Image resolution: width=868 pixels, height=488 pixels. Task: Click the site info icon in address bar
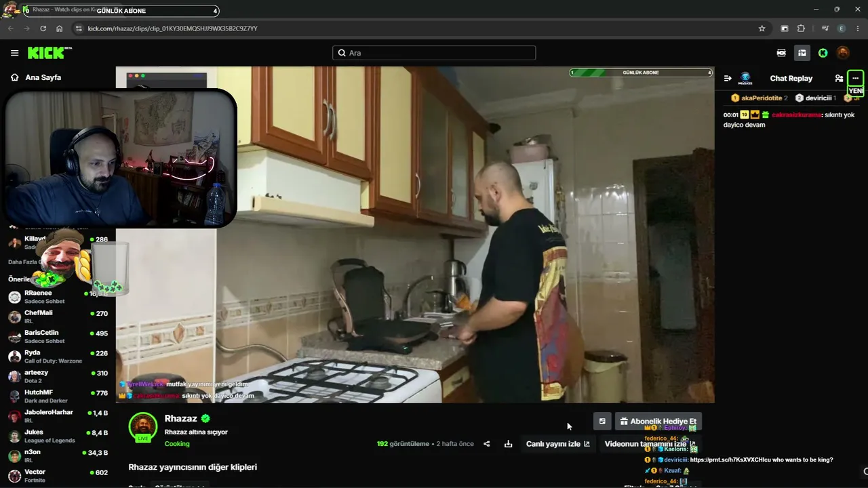coord(79,28)
